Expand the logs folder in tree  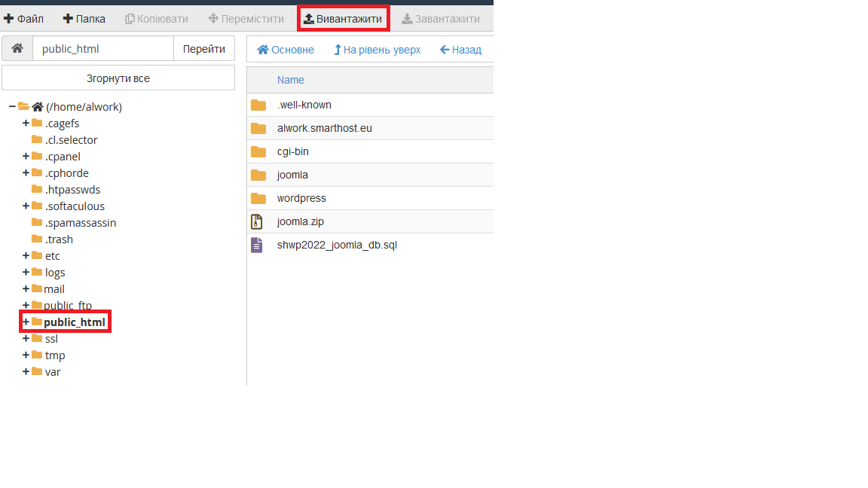(x=26, y=273)
